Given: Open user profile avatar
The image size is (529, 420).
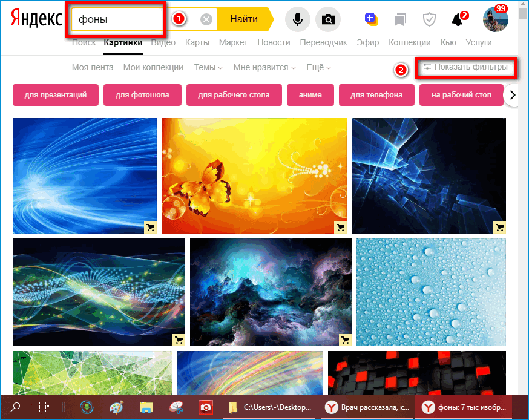Looking at the screenshot, I should (x=495, y=19).
